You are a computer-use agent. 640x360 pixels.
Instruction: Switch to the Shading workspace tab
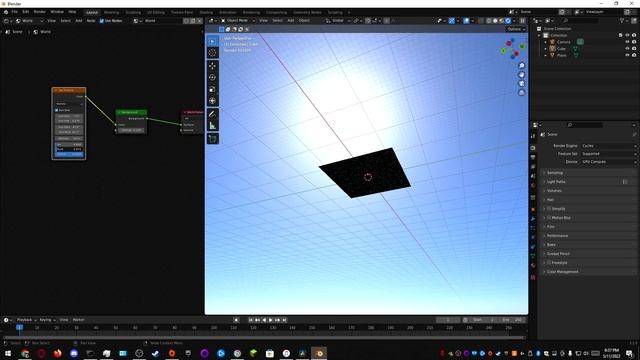click(x=206, y=13)
